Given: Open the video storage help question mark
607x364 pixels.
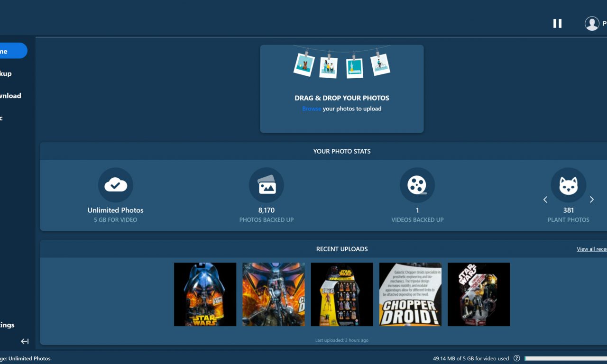Looking at the screenshot, I should click(517, 358).
